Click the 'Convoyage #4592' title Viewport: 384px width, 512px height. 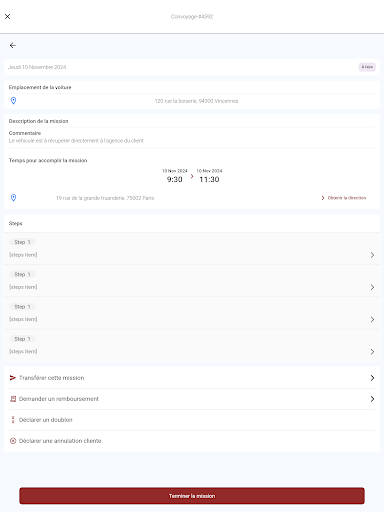click(192, 16)
